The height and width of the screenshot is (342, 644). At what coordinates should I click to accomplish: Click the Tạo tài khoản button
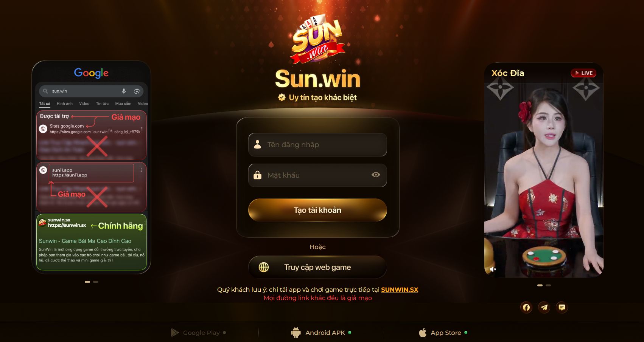coord(317,210)
